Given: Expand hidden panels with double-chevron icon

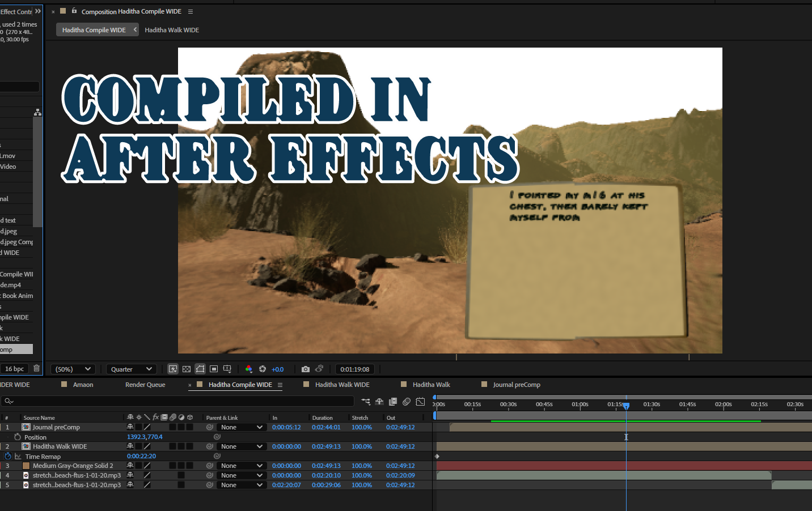Looking at the screenshot, I should 38,11.
